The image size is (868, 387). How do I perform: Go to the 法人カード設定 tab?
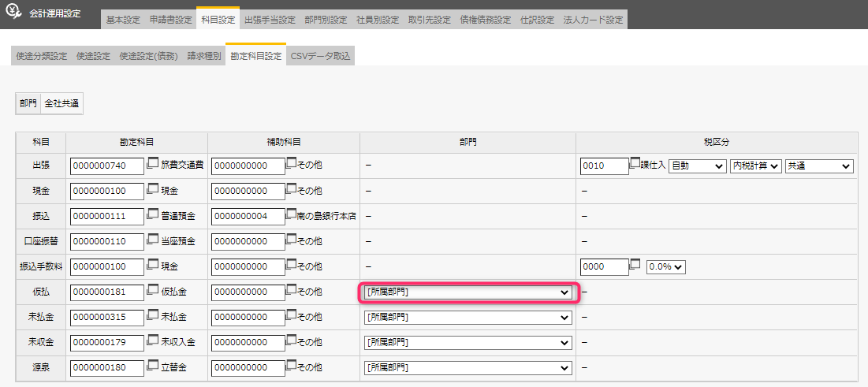(593, 20)
